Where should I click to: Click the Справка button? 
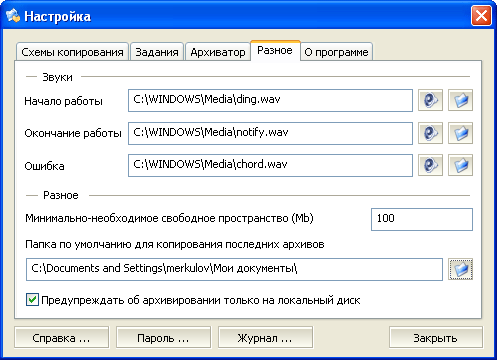click(x=61, y=338)
